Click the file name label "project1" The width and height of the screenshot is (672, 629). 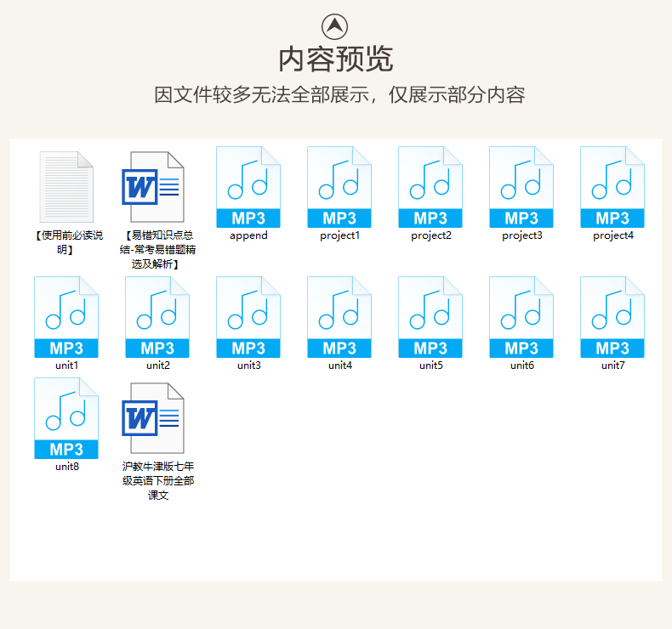[339, 236]
